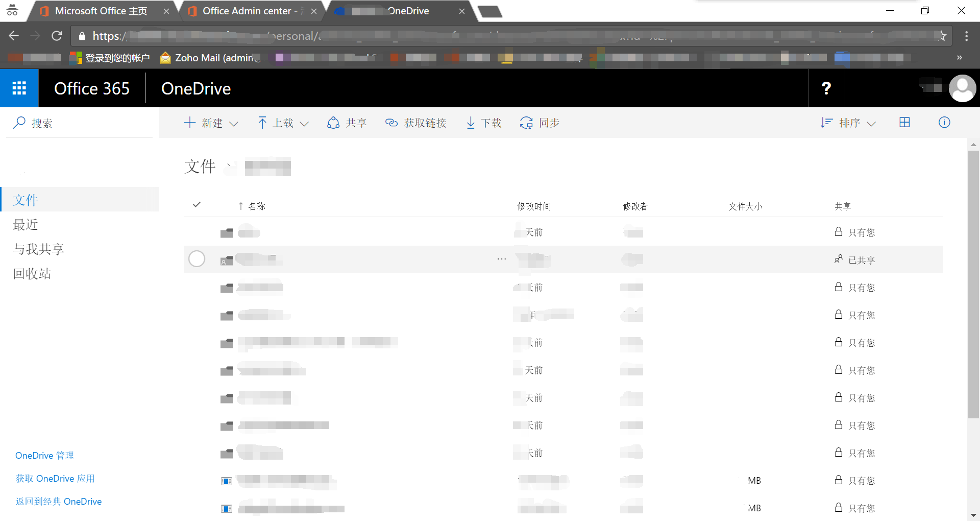Click the 返回到经典 OneDrive link

click(59, 502)
